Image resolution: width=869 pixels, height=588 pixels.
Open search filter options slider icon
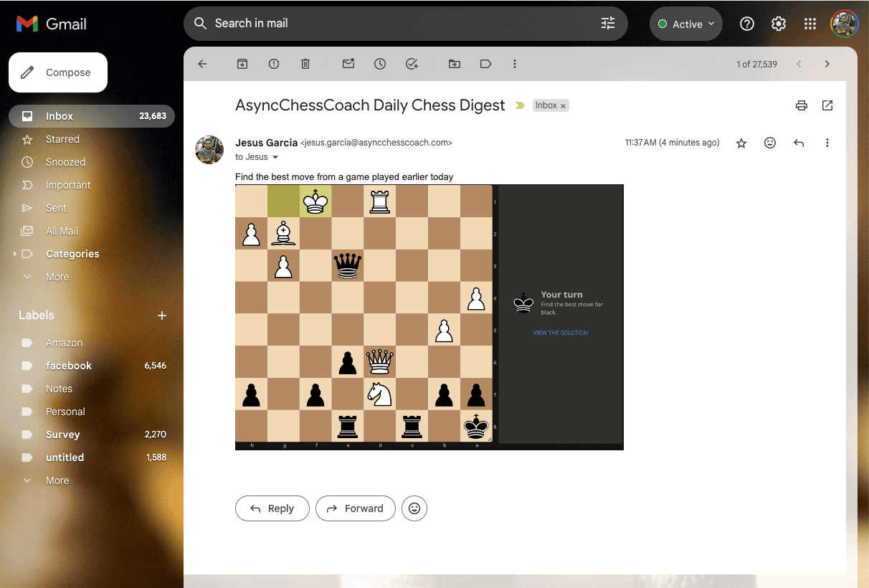point(608,24)
